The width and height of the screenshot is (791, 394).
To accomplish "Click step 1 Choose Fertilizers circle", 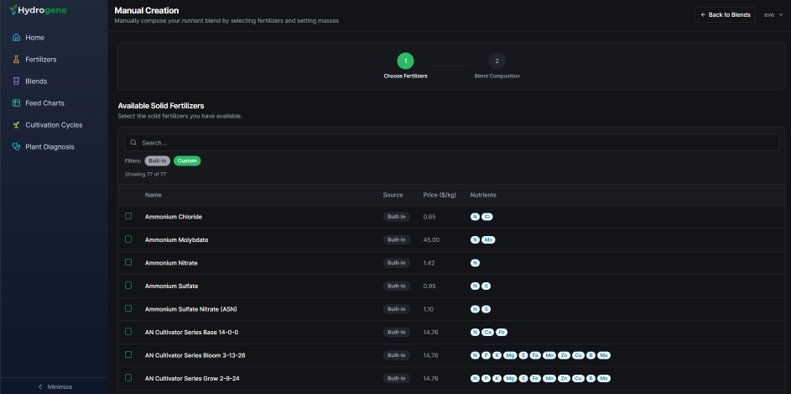I will [x=406, y=61].
